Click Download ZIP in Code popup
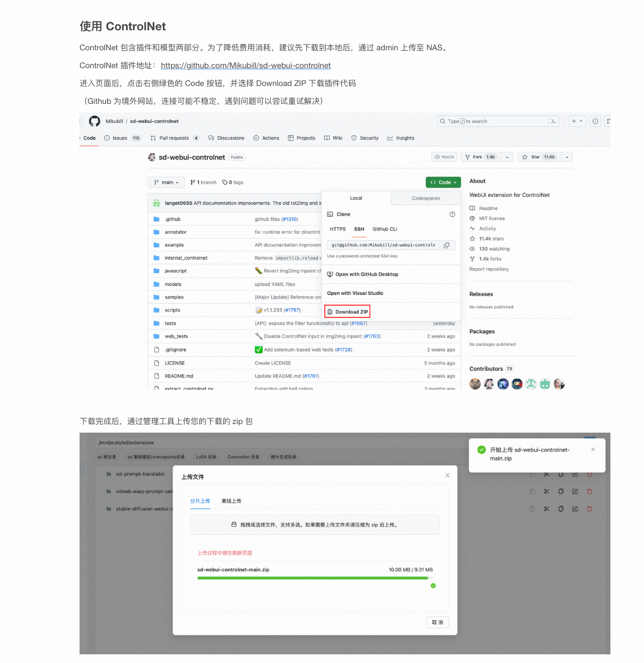Image resolution: width=644 pixels, height=663 pixels. (347, 312)
